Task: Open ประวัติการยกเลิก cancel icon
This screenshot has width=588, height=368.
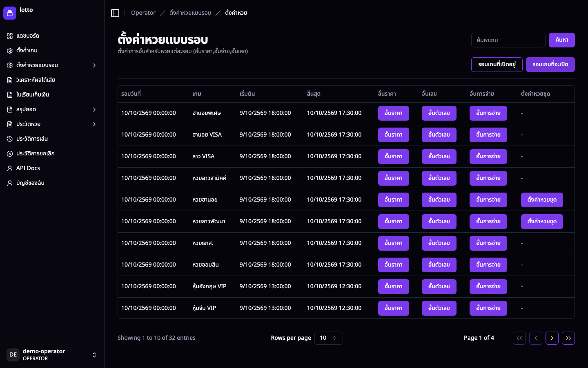Action: (10, 154)
